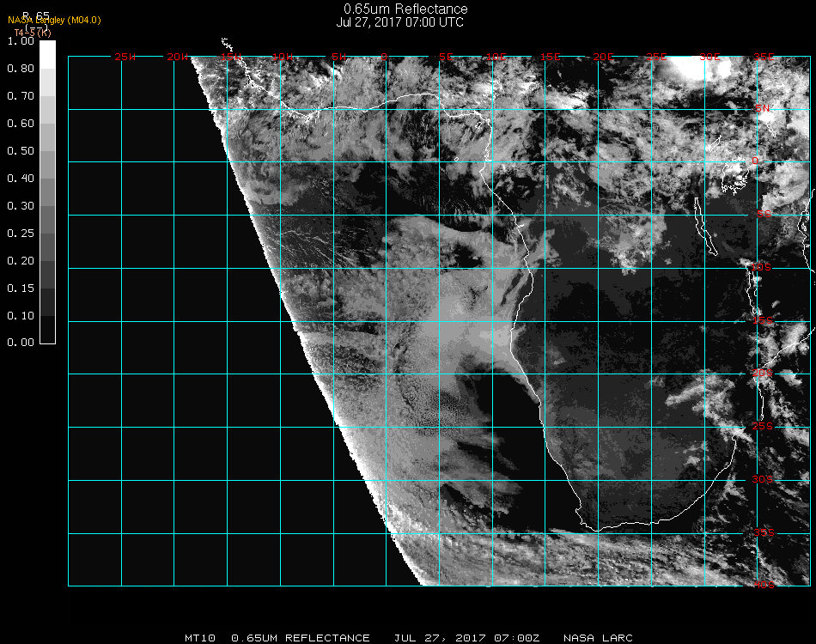The image size is (816, 644).
Task: Click the 5W longitude label
Action: pyautogui.click(x=338, y=57)
